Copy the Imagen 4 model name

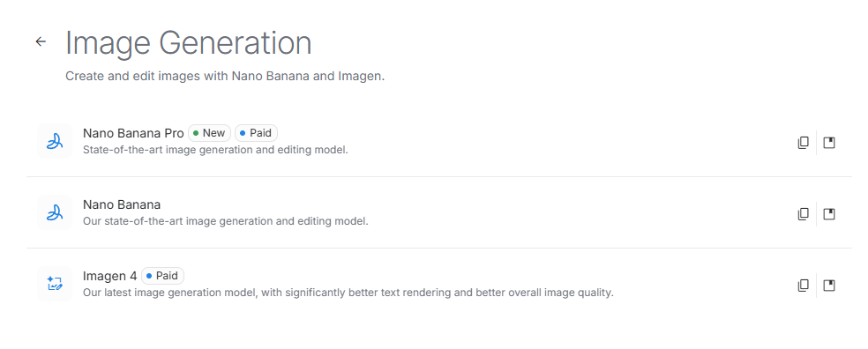(804, 286)
